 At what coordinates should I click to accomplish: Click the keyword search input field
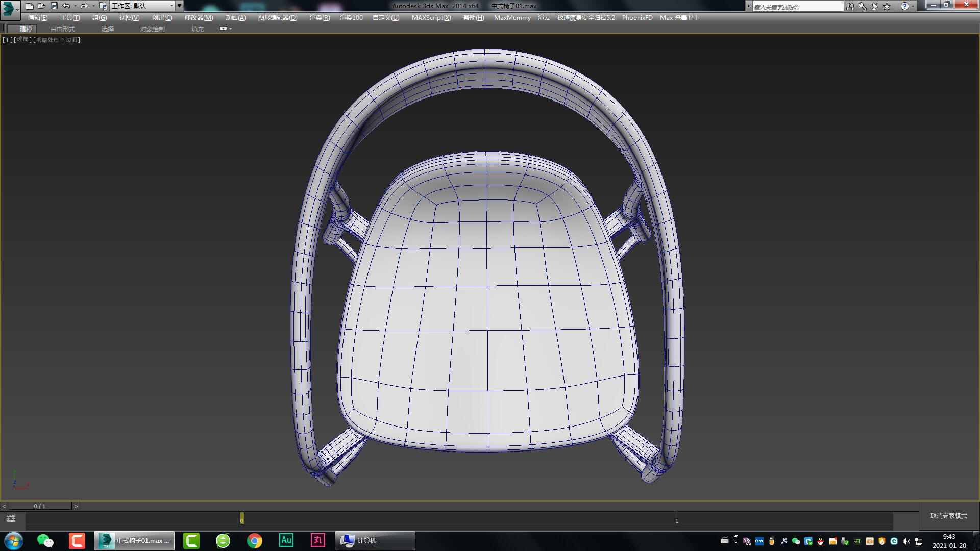(797, 7)
